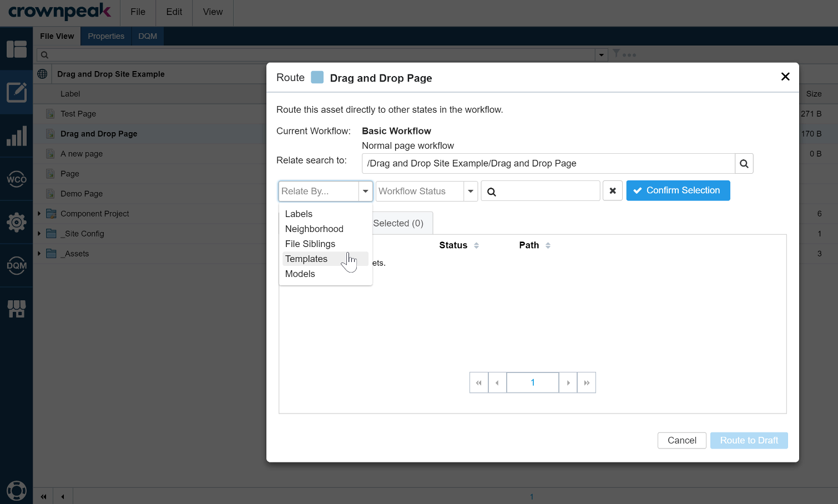Go to next page in dialog pager
Viewport: 838px width, 504px height.
click(568, 382)
